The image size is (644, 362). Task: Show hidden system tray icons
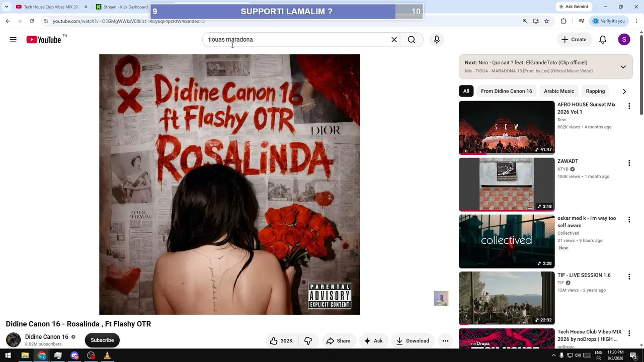[x=554, y=356]
